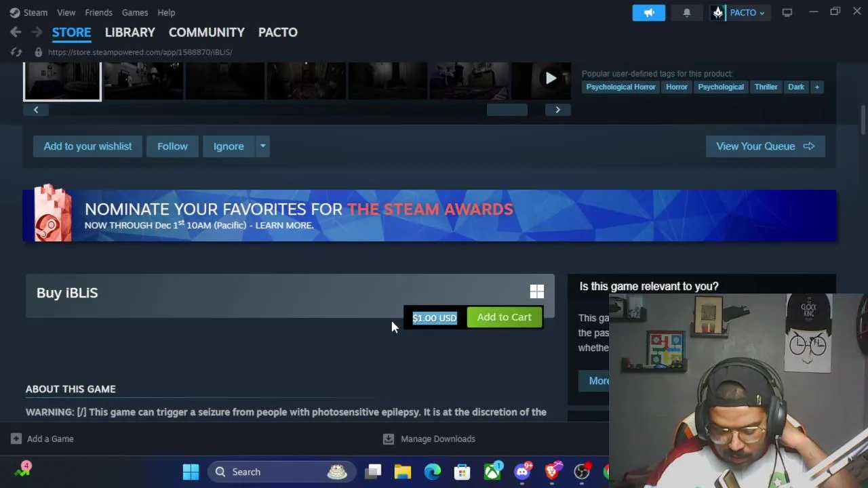Launch Microsoft Edge from taskbar
868x488 pixels.
point(433,472)
